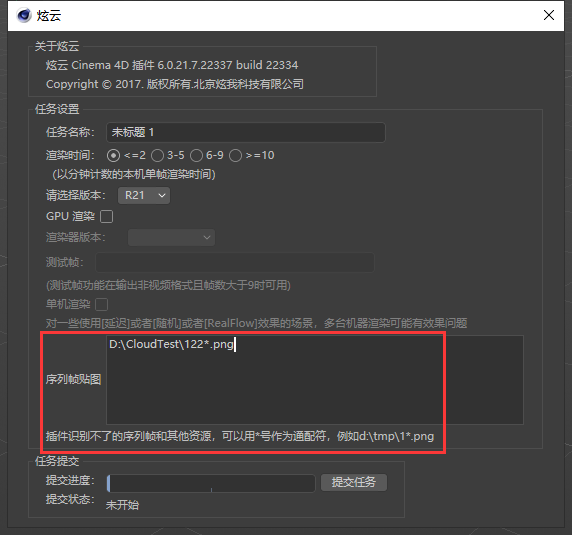This screenshot has height=535, width=572.
Task: Click the Cinema 4D logo icon in title bar
Action: [x=24, y=15]
